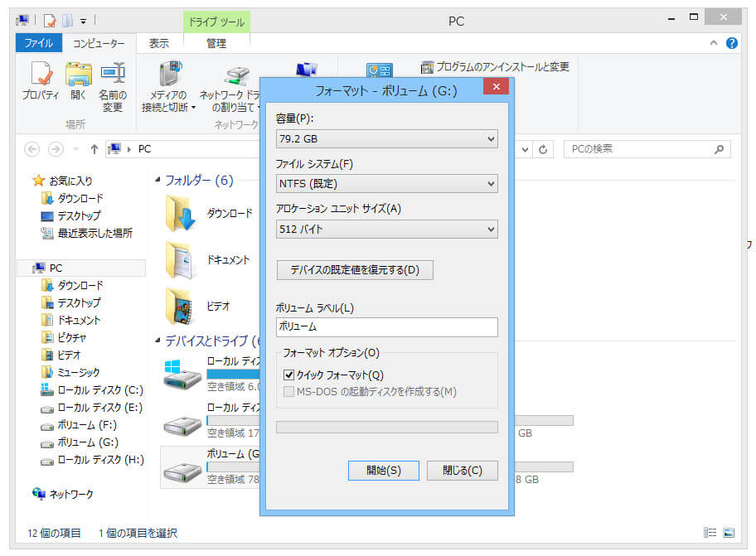Collapse the Devices and drives (デバイスとドライブ) group

point(157,341)
